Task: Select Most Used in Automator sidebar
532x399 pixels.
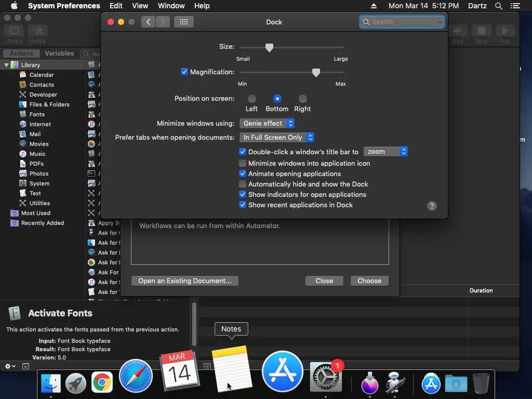Action: tap(36, 213)
